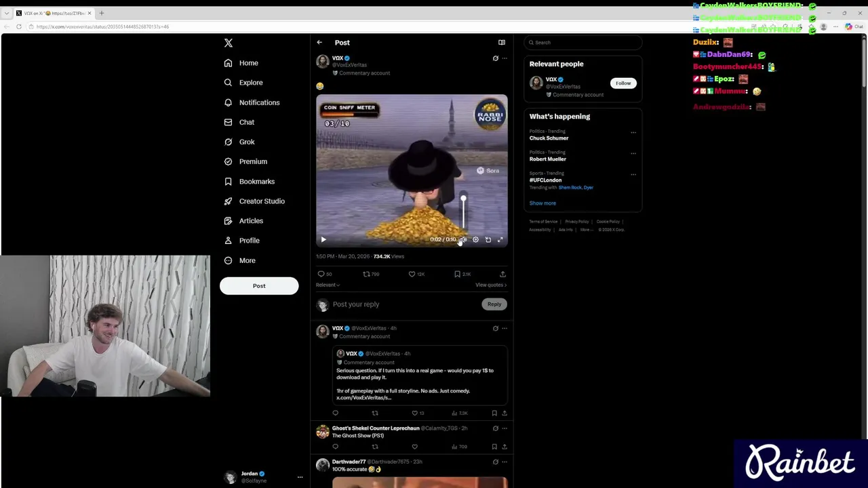The image size is (868, 488).
Task: Mute the video with the volume icon
Action: (x=463, y=240)
